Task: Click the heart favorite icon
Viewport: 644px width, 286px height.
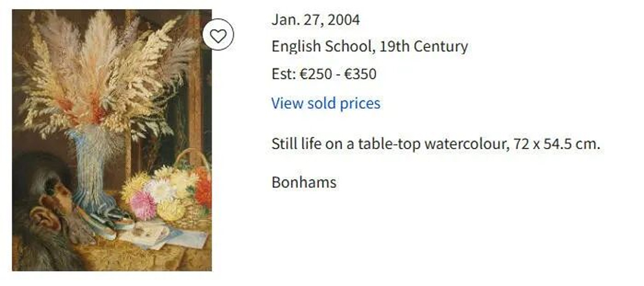Action: (219, 36)
